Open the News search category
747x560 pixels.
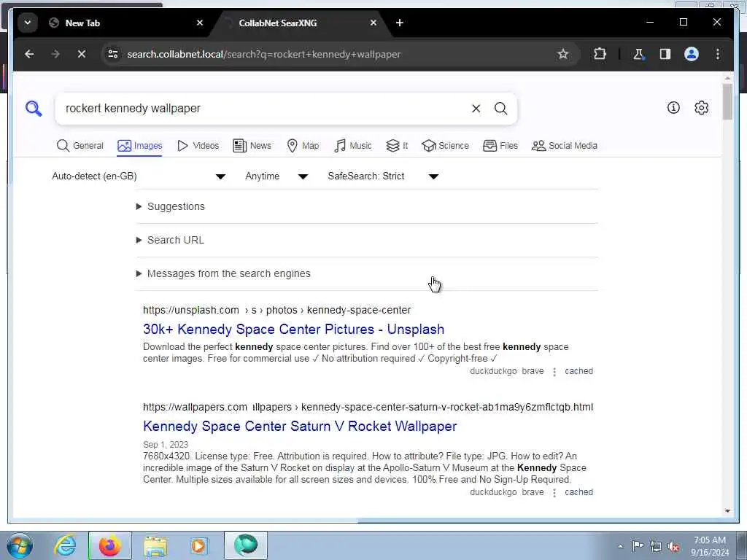252,146
